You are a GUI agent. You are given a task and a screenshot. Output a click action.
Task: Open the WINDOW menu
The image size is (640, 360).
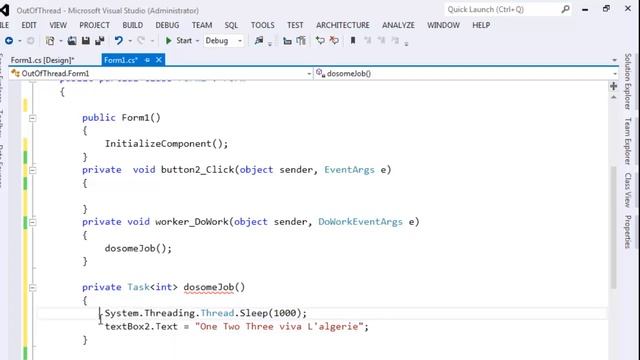click(x=443, y=25)
